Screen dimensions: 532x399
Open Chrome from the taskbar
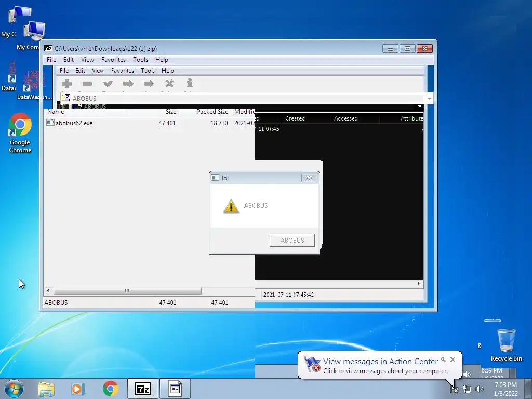pyautogui.click(x=110, y=389)
